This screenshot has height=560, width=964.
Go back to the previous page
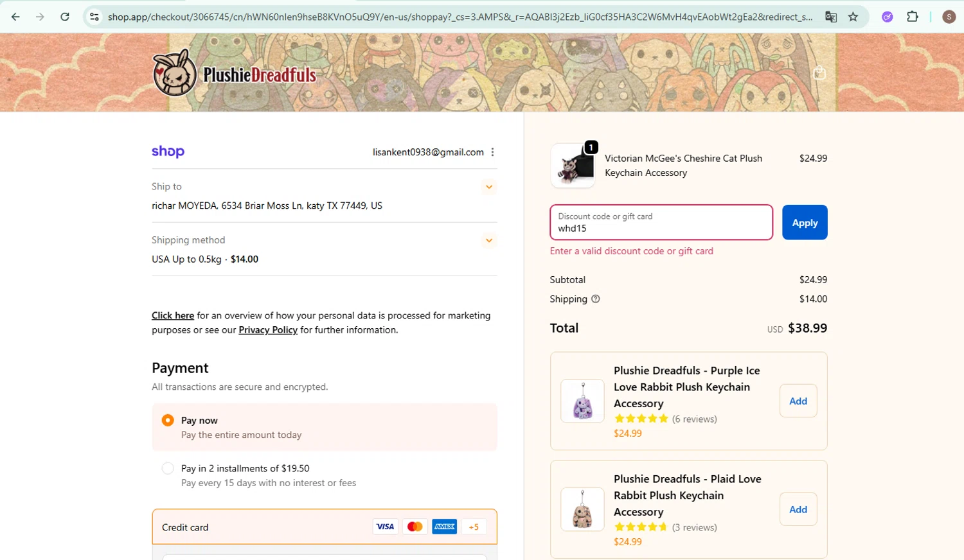pos(15,17)
